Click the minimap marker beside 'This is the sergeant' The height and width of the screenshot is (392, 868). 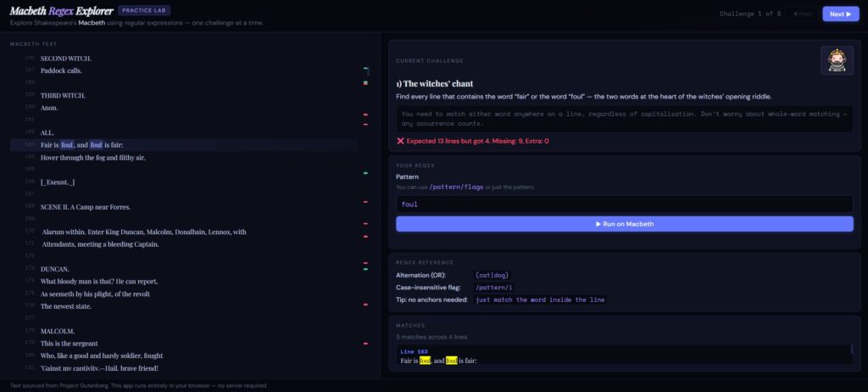(x=365, y=343)
